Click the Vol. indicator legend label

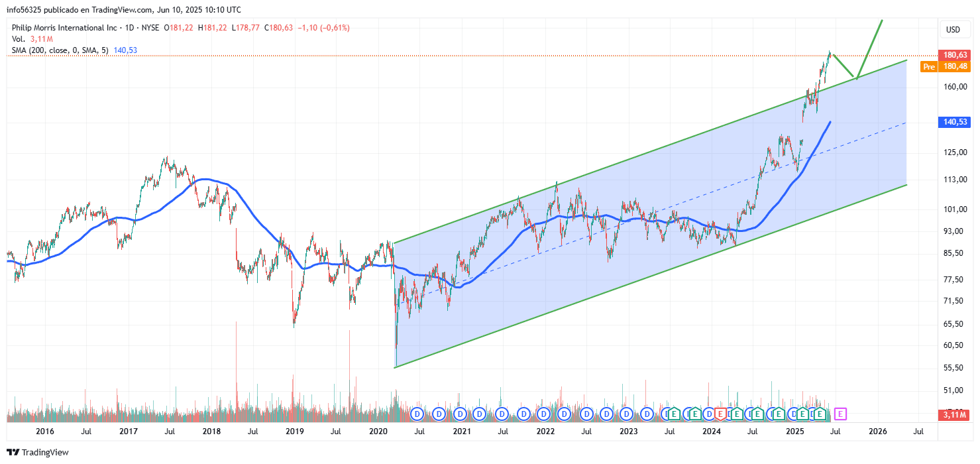(19, 39)
